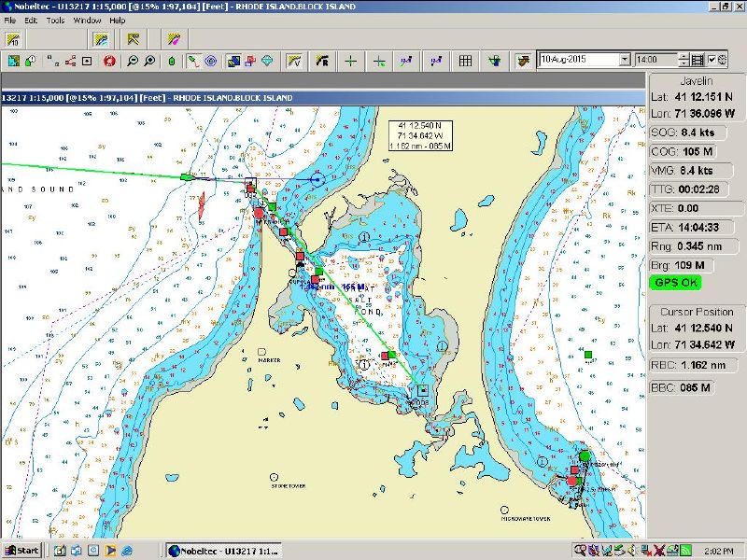
Task: Click the time stepper arrows beside 14:00
Action: click(x=684, y=60)
